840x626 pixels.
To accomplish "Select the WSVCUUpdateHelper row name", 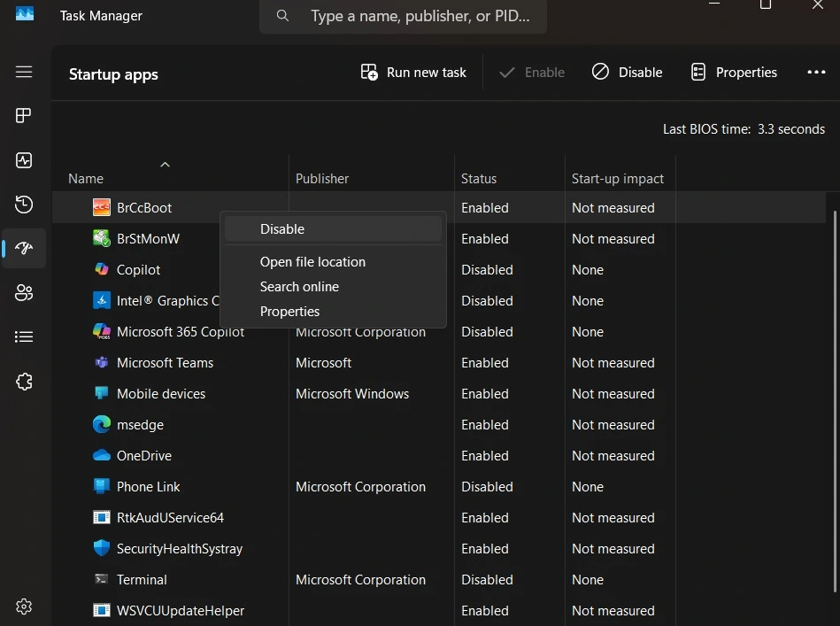I will point(180,611).
